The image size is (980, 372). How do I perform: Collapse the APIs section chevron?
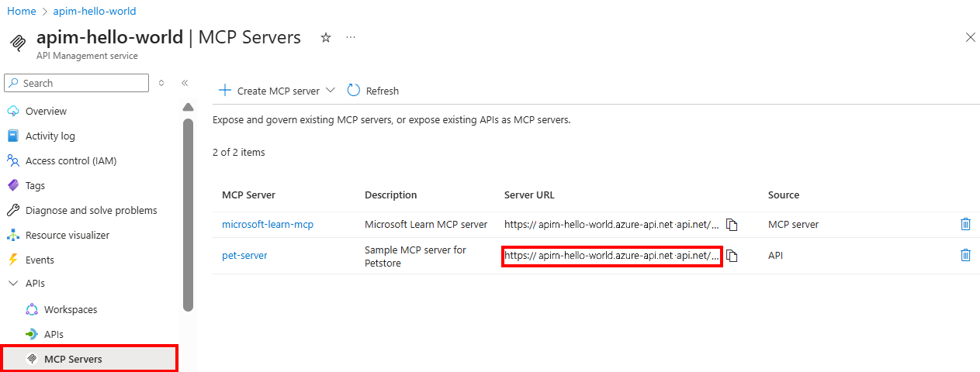coord(12,284)
